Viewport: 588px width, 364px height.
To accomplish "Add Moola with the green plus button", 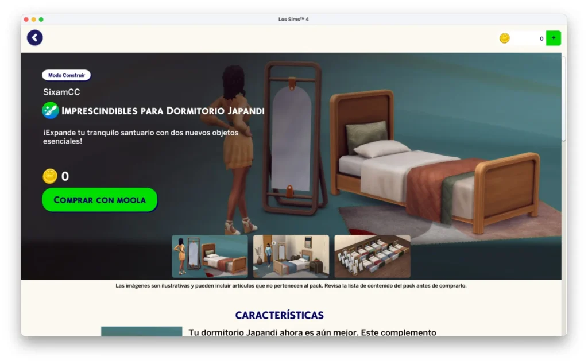I will (x=553, y=38).
